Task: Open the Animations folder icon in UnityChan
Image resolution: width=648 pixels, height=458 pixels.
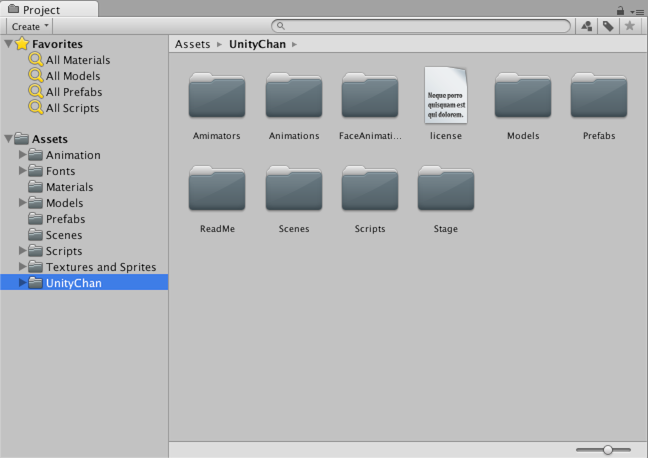Action: tap(294, 95)
